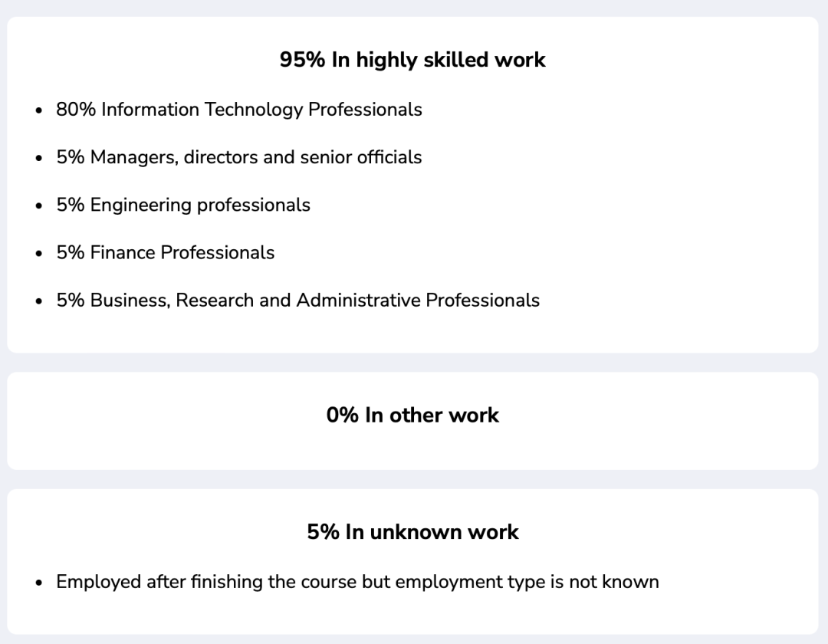Click the word 'Technology' in first bullet
The width and height of the screenshot is (828, 644).
point(254,110)
